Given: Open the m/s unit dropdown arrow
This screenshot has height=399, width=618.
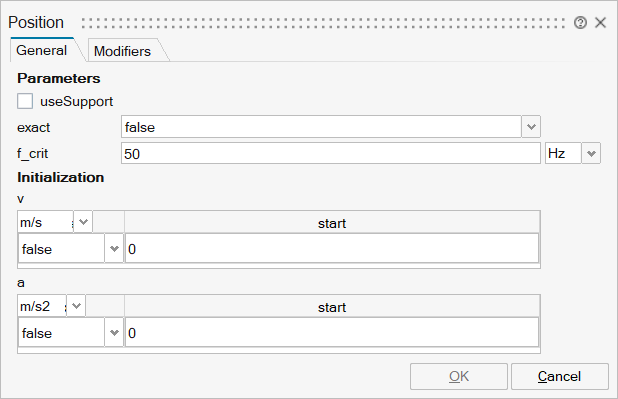Looking at the screenshot, I should pos(83,222).
